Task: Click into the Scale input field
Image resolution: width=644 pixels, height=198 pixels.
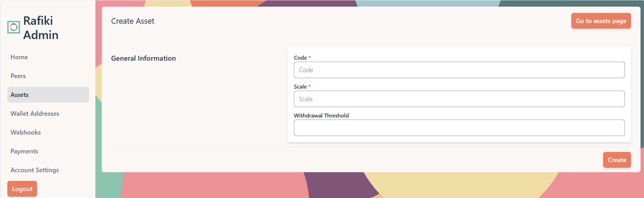Action: 459,99
